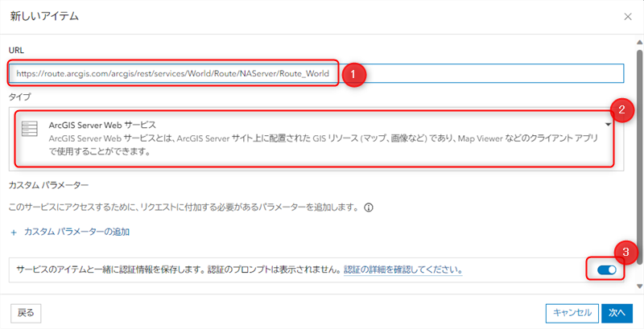Open 認証の詳細を確認してください link
This screenshot has width=644, height=329.
(402, 270)
